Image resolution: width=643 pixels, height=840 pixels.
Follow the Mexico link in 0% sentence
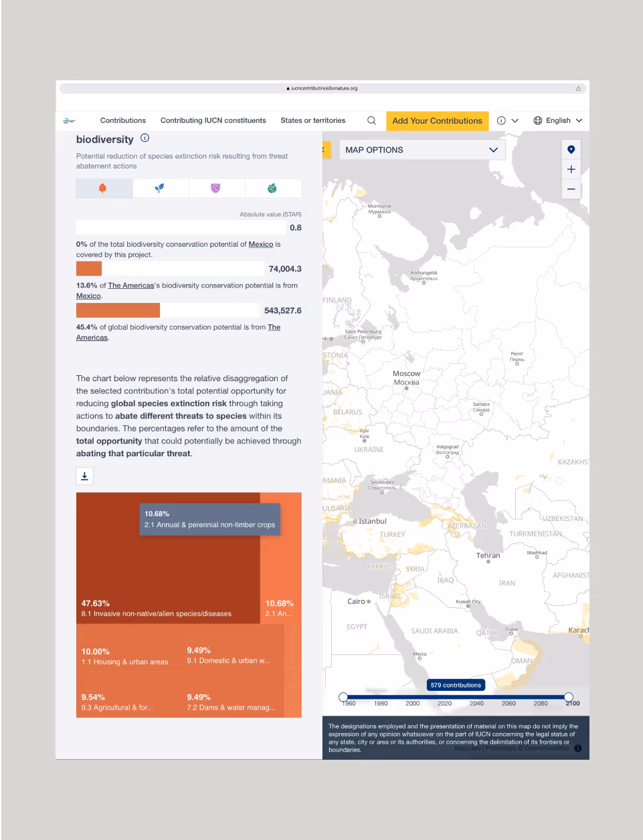coord(261,245)
